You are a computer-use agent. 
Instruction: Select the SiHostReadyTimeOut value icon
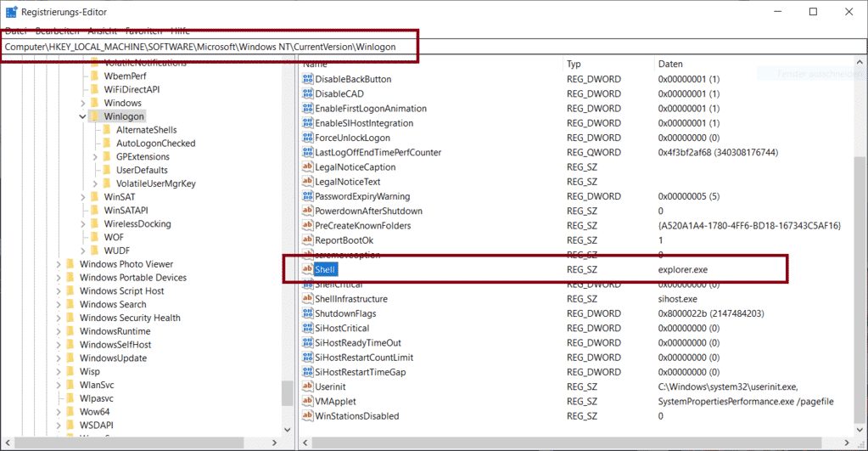(307, 342)
